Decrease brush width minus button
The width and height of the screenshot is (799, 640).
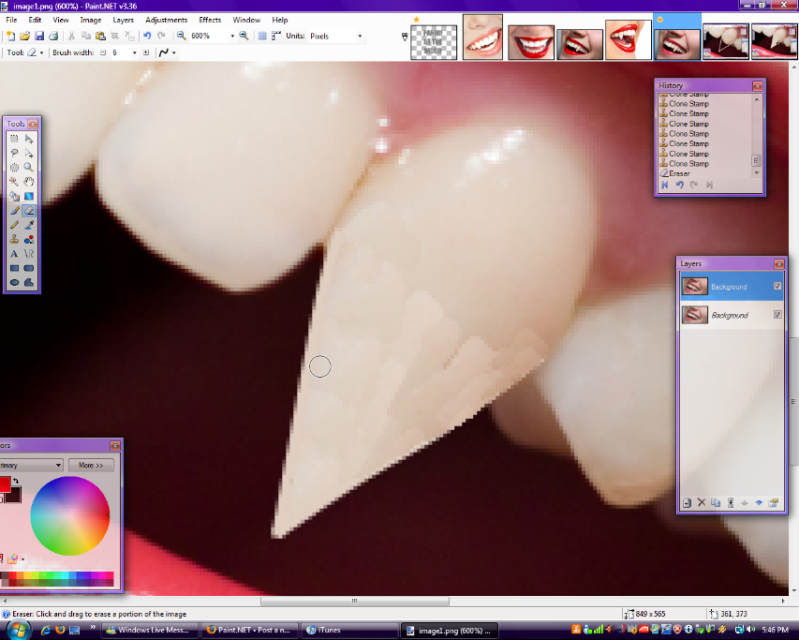[103, 52]
